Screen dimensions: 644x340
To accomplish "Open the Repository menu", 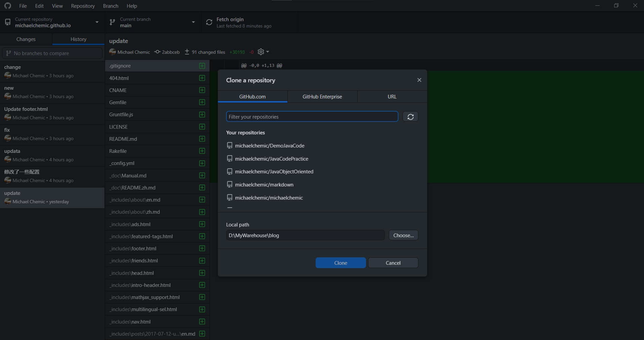I will 83,6.
